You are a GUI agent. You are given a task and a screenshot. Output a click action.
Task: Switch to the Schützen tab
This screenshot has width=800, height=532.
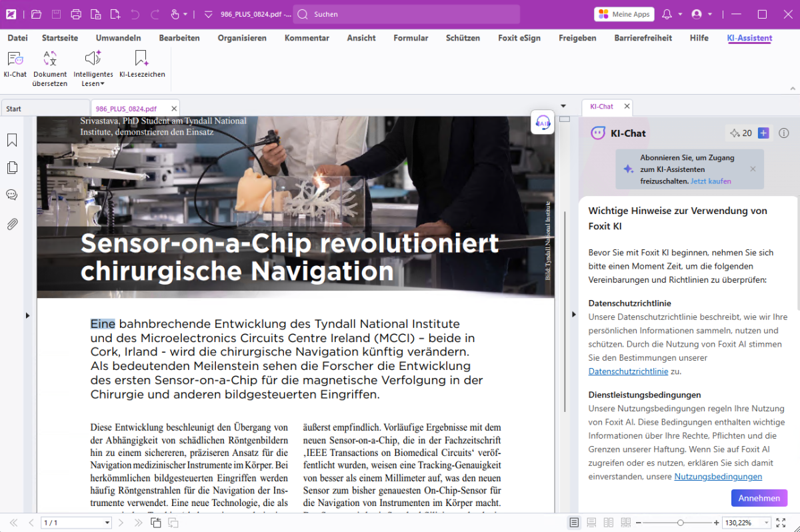[463, 38]
